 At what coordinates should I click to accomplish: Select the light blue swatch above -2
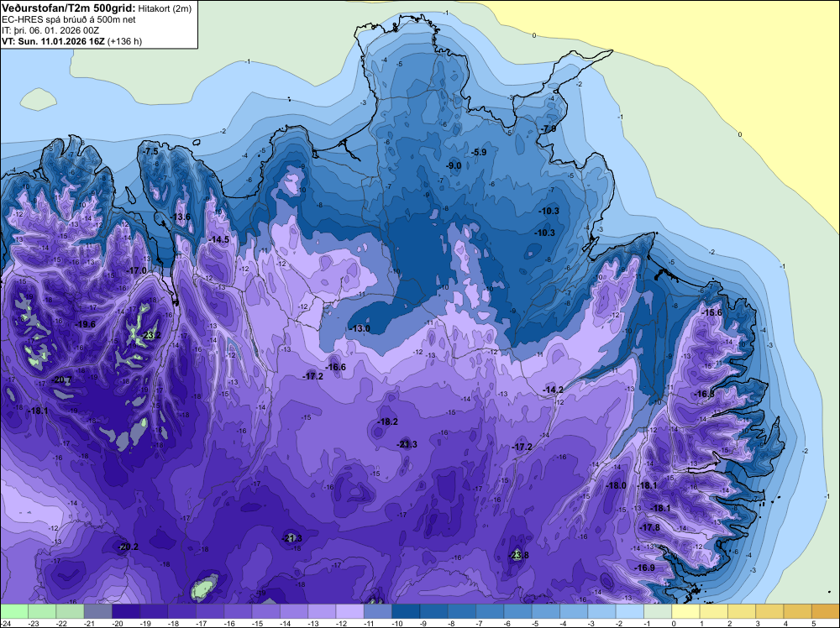click(629, 611)
